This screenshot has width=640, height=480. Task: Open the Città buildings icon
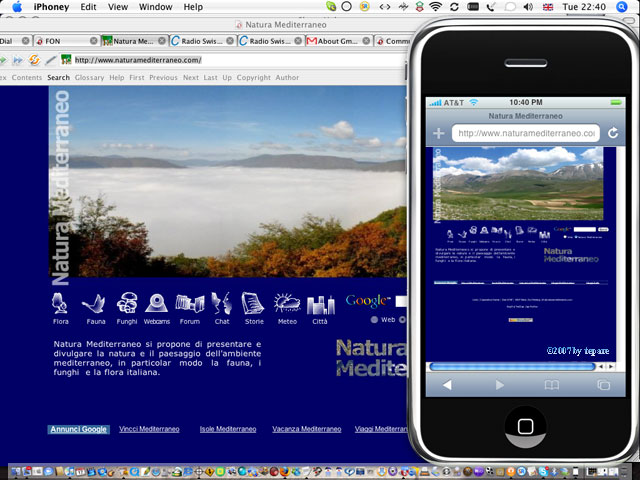coord(320,305)
